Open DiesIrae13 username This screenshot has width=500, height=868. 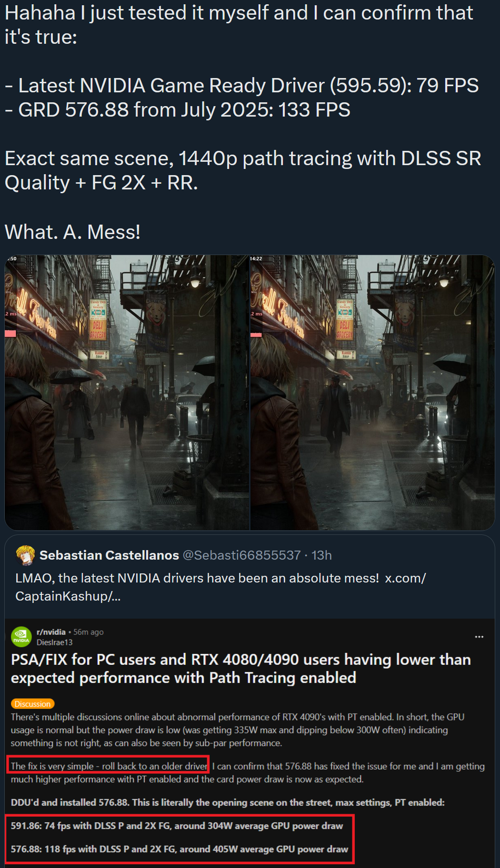(55, 642)
